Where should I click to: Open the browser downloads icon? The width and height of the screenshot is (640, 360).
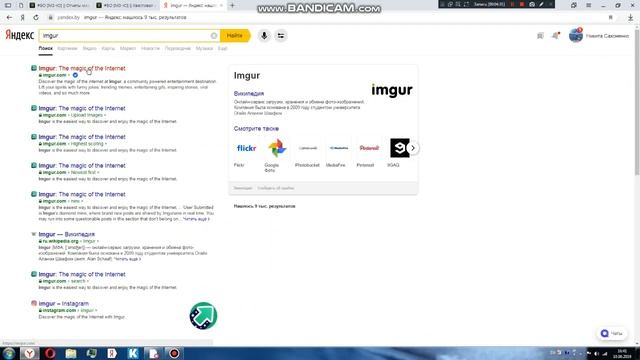(631, 18)
